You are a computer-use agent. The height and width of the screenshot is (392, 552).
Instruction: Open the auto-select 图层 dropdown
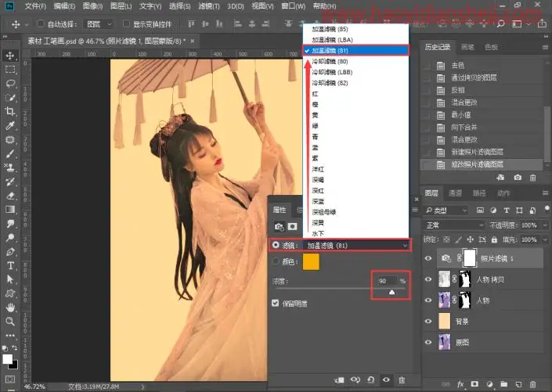pyautogui.click(x=99, y=24)
